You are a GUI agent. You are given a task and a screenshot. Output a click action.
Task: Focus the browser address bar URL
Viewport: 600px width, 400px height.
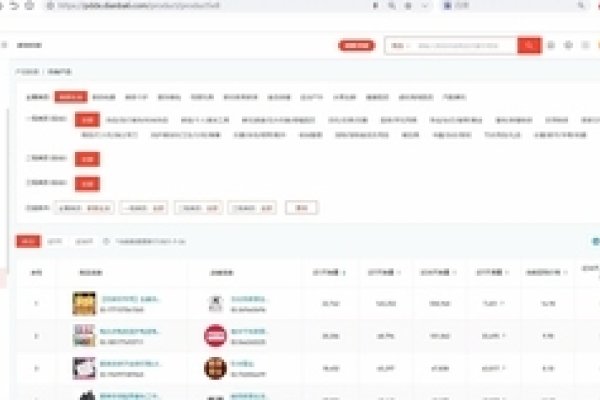(x=139, y=5)
